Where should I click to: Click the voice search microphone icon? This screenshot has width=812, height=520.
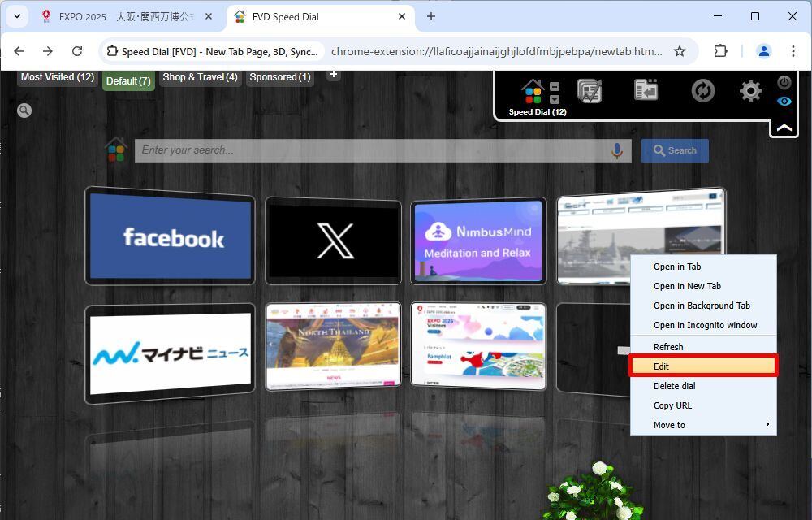tap(616, 150)
